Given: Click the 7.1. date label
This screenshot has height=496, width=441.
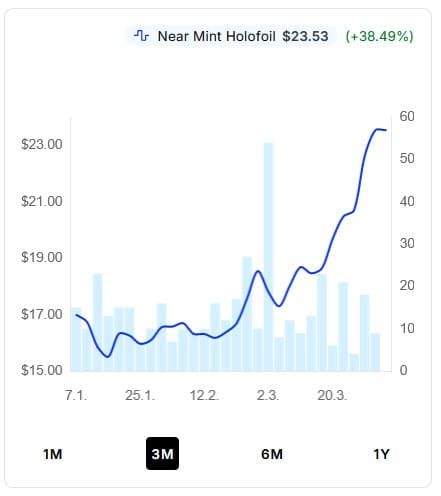Looking at the screenshot, I should point(76,395).
